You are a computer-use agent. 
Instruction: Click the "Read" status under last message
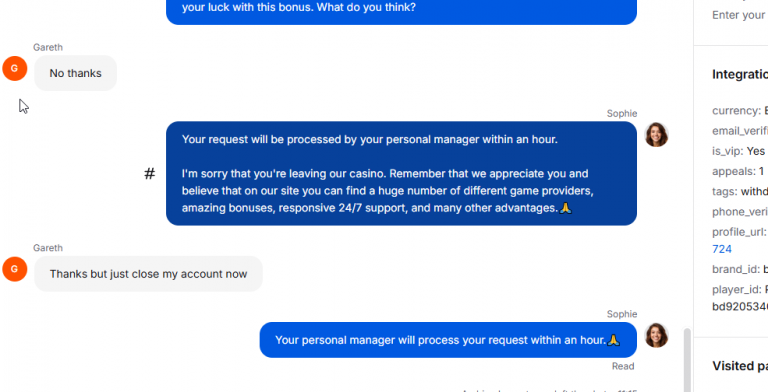(623, 366)
